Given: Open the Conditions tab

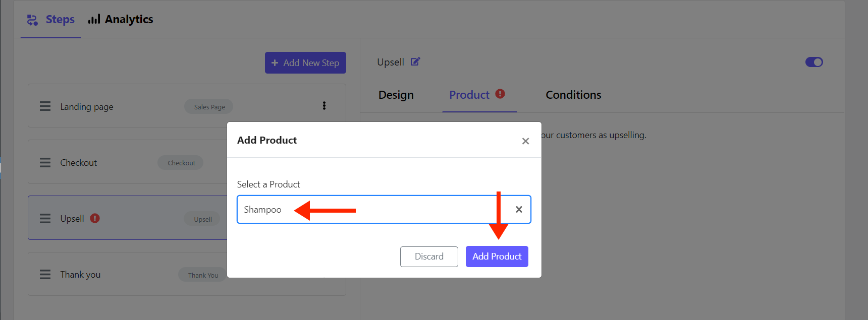Looking at the screenshot, I should click(x=573, y=95).
